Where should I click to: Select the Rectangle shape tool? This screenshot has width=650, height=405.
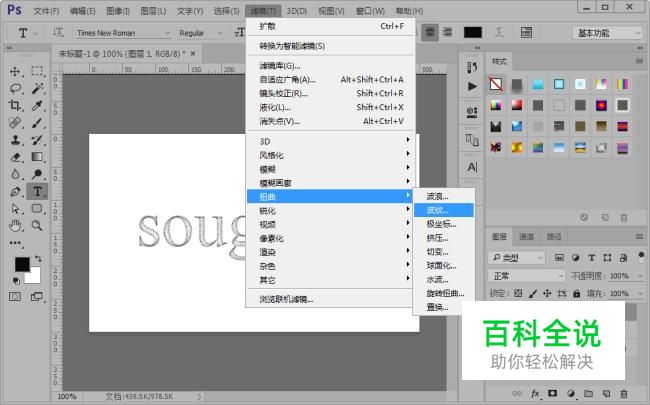pyautogui.click(x=37, y=209)
